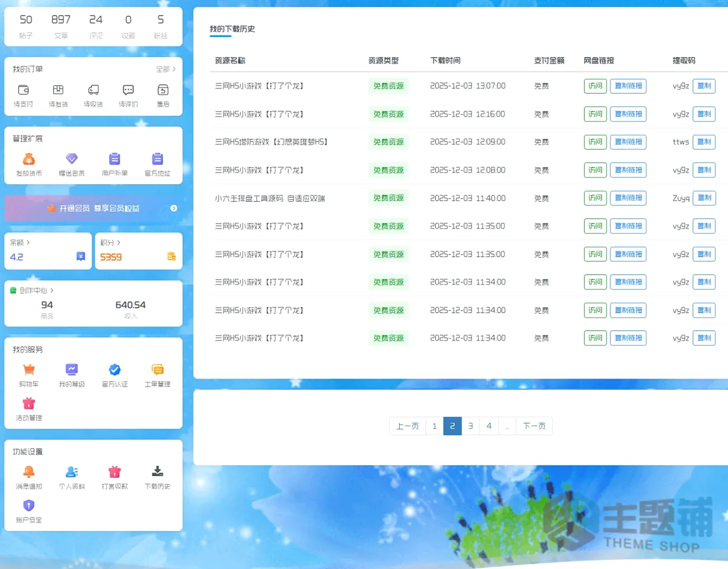Viewport: 728px width, 569px height.
Task: Click 下一页 next page button
Action: [x=534, y=426]
